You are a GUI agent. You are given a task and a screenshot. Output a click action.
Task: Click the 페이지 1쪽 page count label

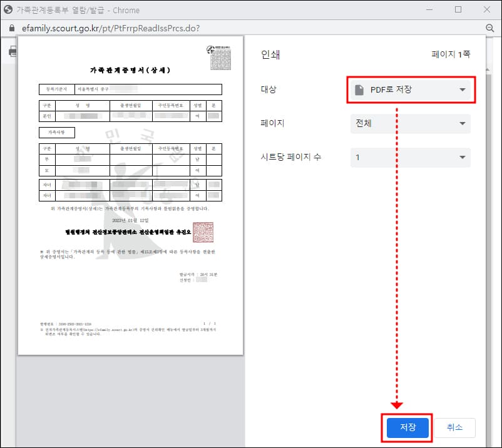coord(452,55)
